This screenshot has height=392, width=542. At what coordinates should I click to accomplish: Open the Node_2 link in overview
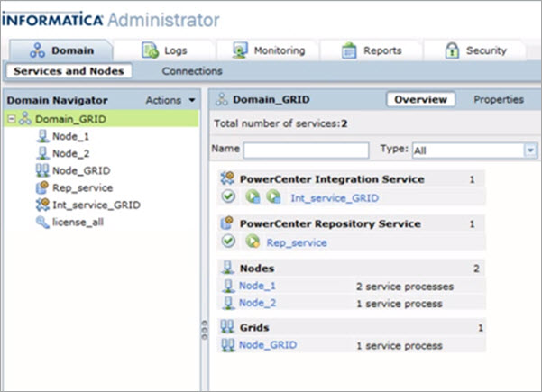[x=258, y=303]
